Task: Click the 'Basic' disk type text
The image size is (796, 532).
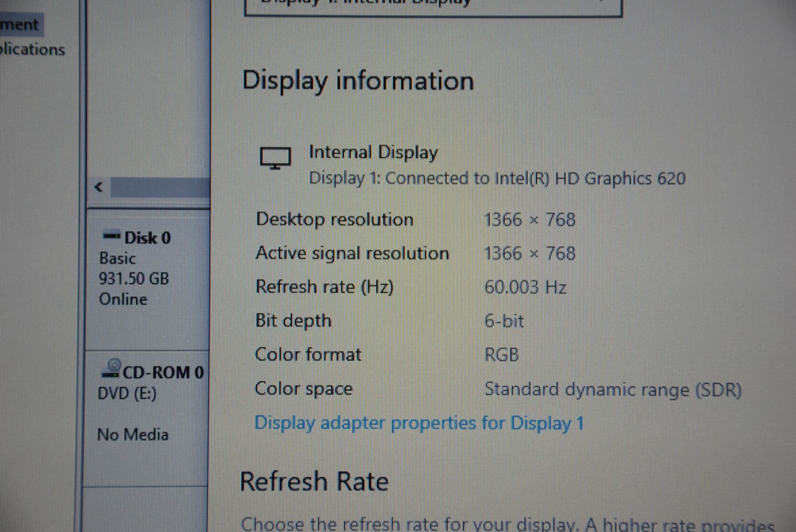Action: (117, 259)
